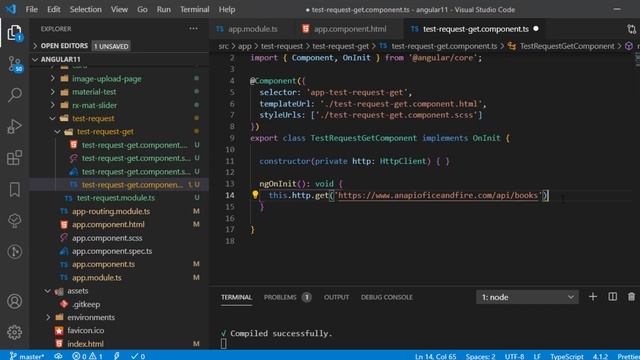Open the Explorer view in activity bar
This screenshot has width=640, height=360.
click(x=14, y=33)
